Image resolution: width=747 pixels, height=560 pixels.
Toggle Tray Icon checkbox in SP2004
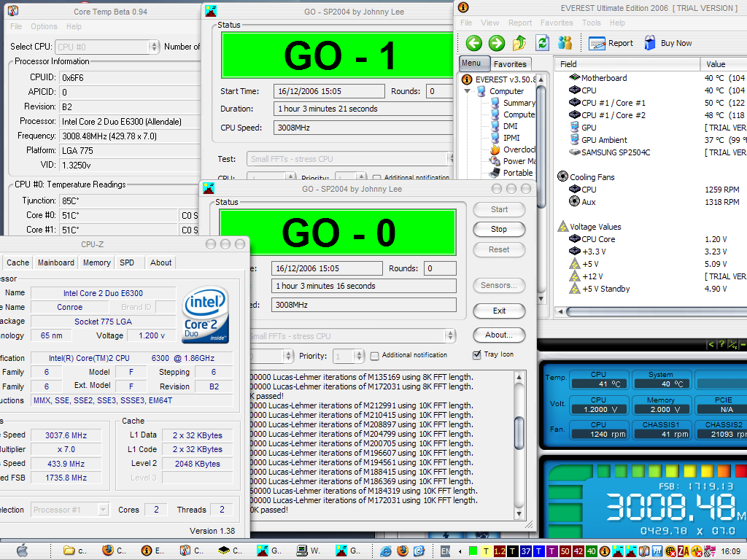[476, 355]
